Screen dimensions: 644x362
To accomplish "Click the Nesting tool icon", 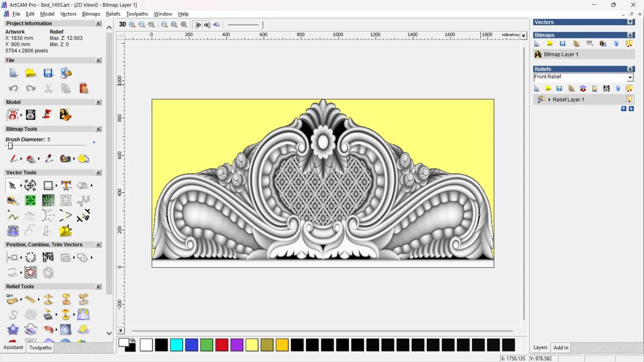I will pos(48,257).
